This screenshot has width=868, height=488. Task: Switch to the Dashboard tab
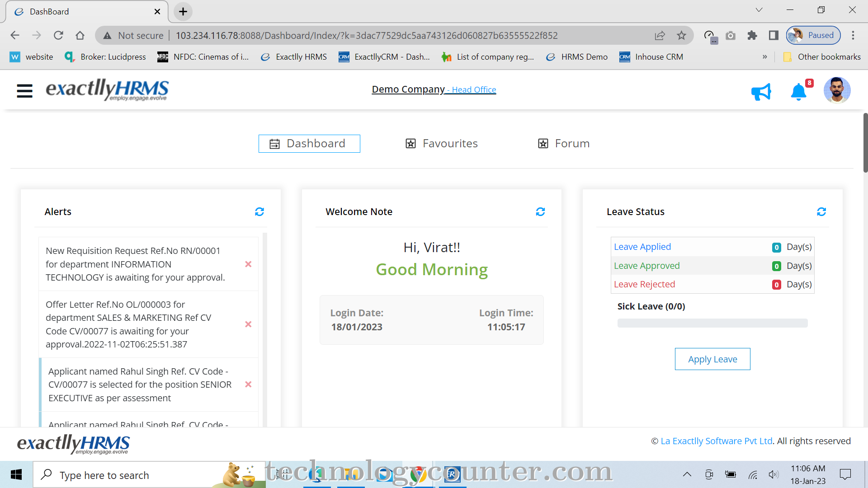point(309,144)
